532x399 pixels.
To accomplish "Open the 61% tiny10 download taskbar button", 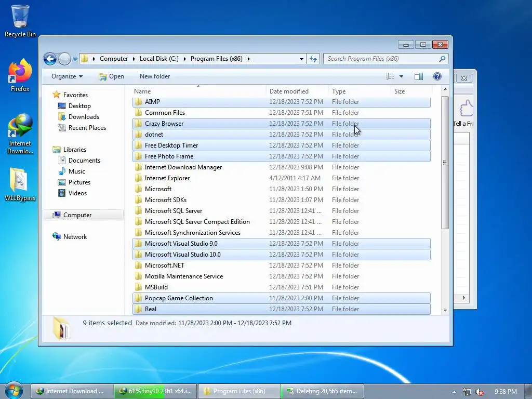I will (156, 391).
